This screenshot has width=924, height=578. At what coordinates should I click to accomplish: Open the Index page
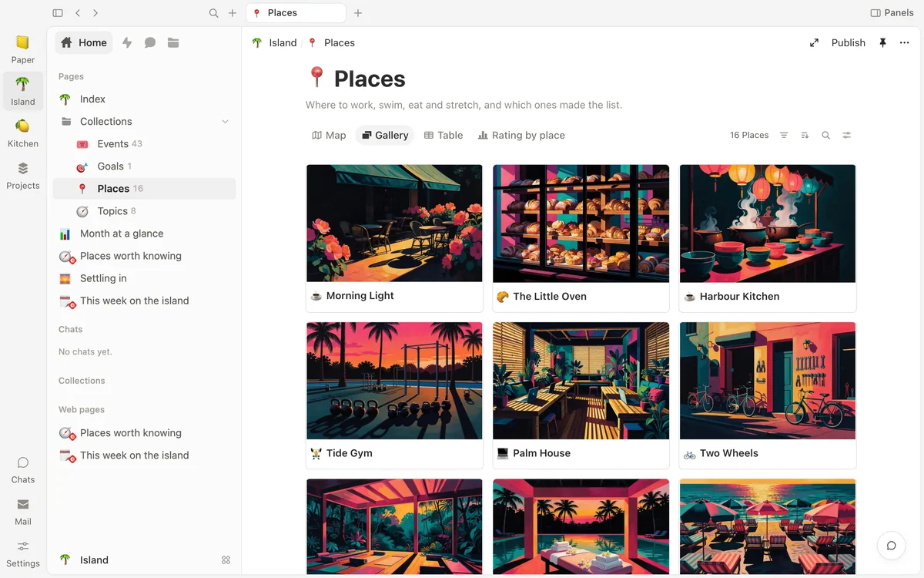coord(144,99)
